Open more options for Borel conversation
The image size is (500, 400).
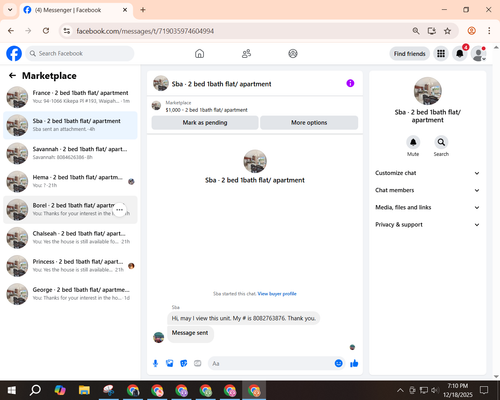tap(120, 210)
